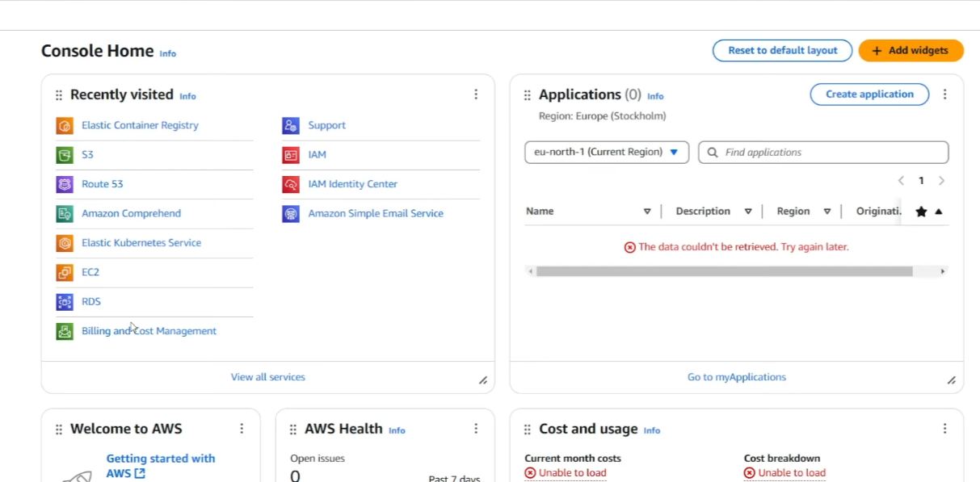Open the Route 53 link

pyautogui.click(x=103, y=184)
